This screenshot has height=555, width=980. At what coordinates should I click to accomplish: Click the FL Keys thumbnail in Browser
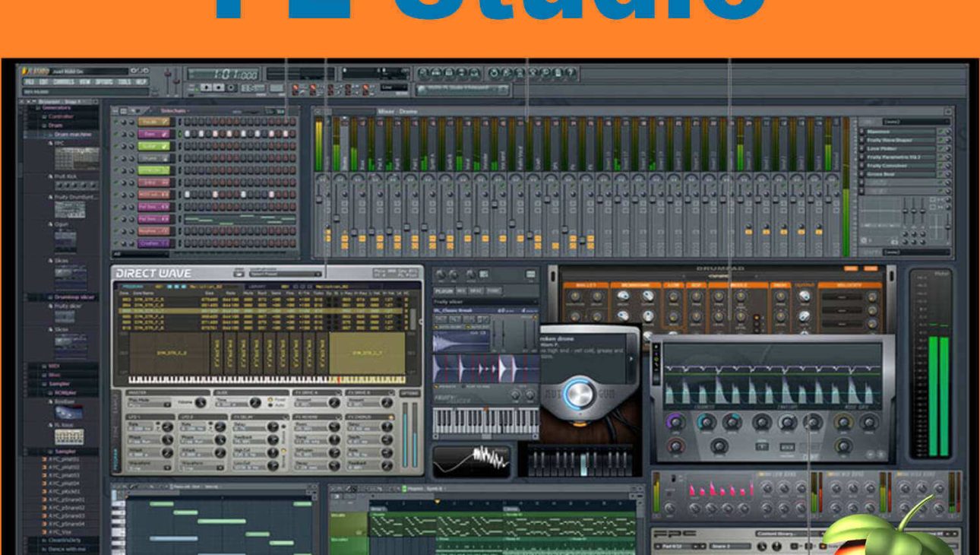click(x=69, y=436)
